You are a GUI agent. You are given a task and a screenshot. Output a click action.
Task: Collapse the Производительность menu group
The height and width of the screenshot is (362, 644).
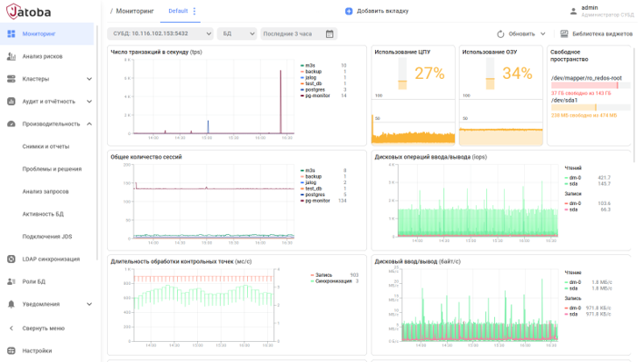tap(89, 124)
